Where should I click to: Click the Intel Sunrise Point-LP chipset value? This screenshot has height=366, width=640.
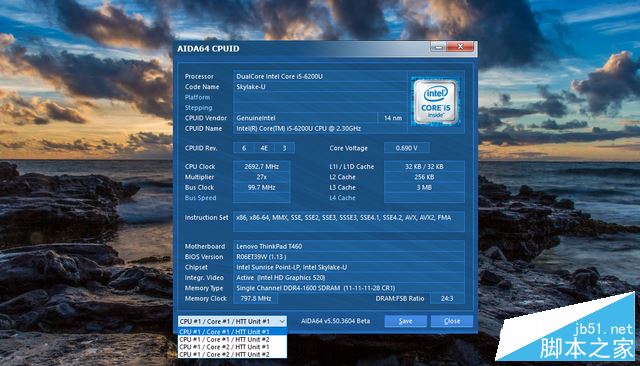point(349,267)
